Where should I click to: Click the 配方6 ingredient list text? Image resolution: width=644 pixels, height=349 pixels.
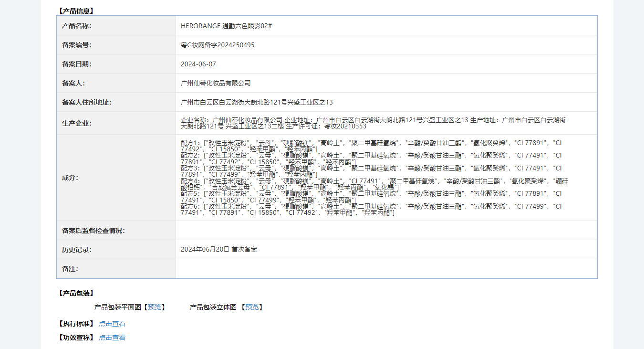371,210
